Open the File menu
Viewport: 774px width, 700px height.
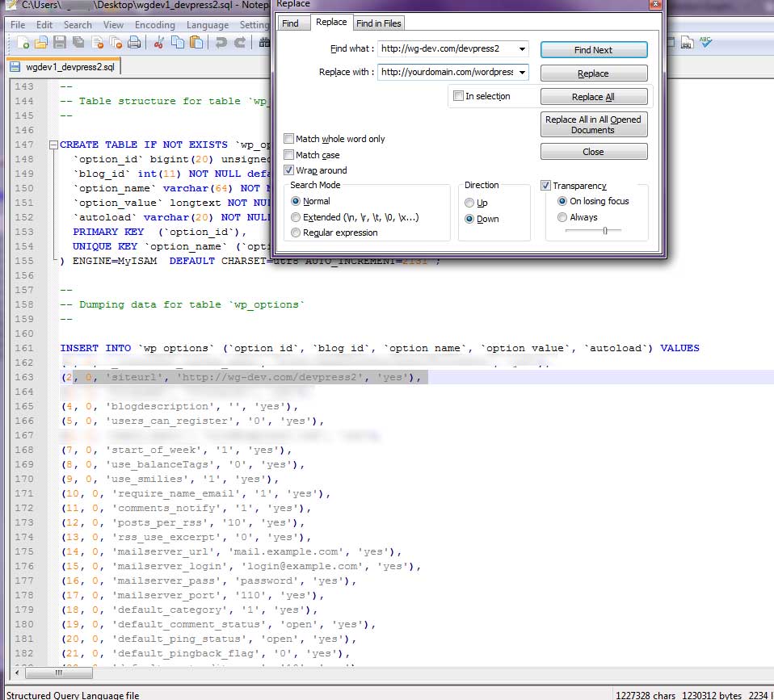click(18, 25)
